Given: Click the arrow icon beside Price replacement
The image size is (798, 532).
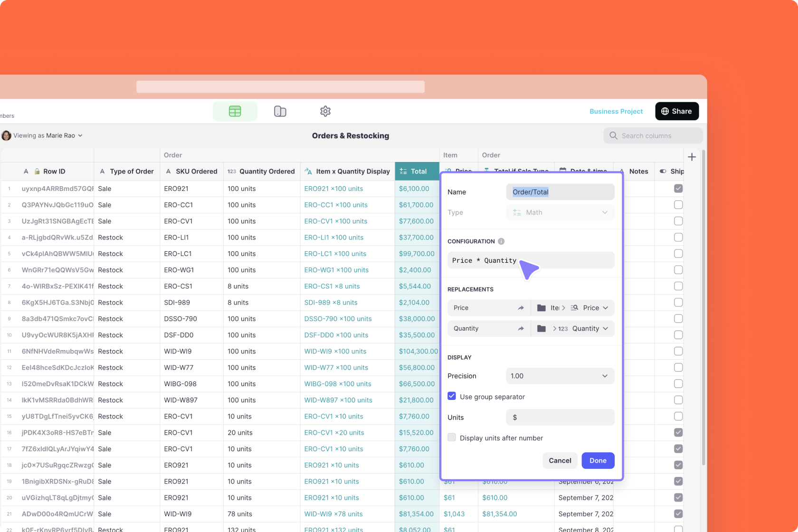Looking at the screenshot, I should 521,308.
